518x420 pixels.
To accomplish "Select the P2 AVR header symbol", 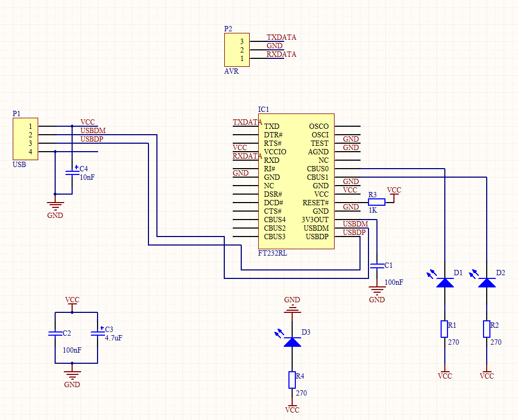I will point(237,50).
